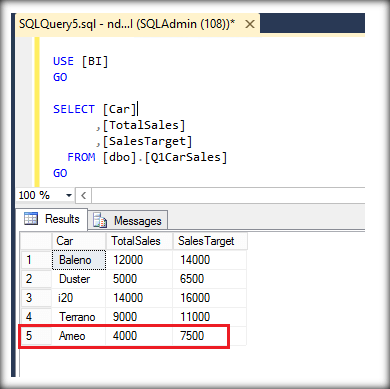Select the SalesTarget column header
The image size is (390, 389).
210,241
